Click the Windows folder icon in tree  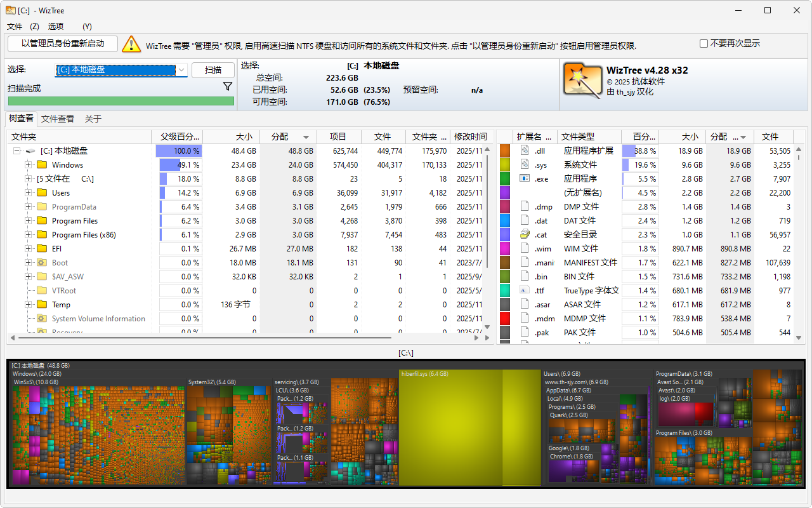coord(42,165)
